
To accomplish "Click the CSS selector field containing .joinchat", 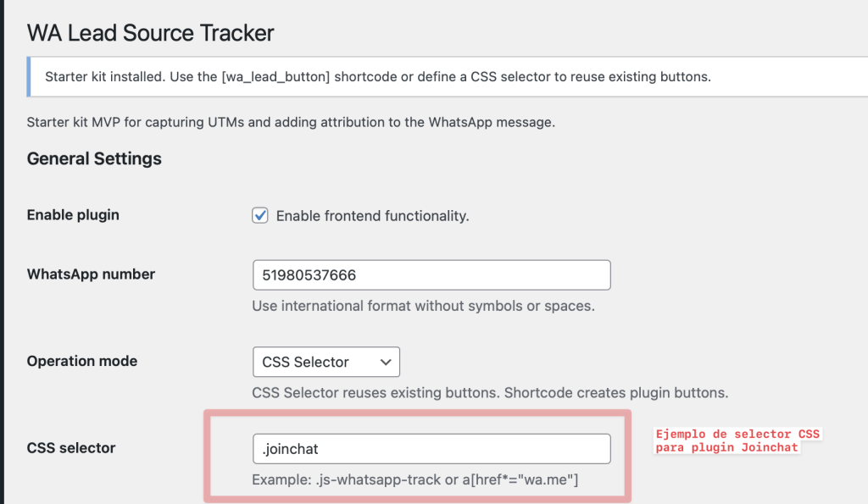I will tap(431, 448).
